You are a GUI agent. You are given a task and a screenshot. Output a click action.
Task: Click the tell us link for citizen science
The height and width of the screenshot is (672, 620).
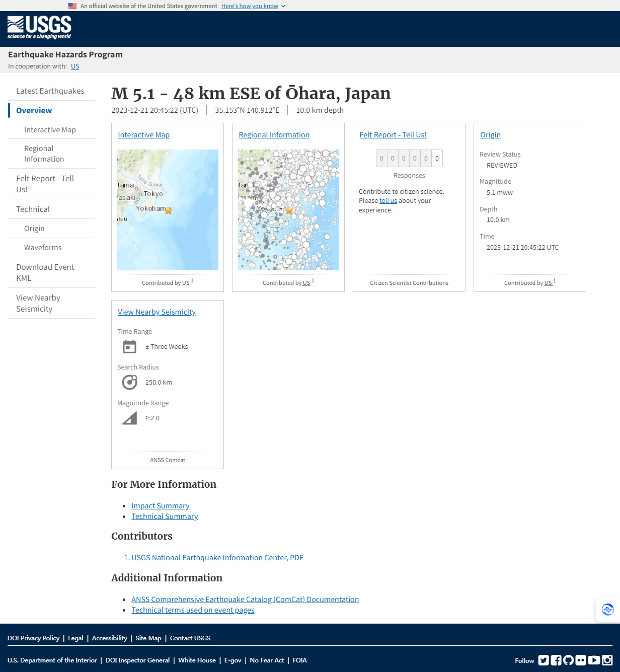click(x=387, y=200)
